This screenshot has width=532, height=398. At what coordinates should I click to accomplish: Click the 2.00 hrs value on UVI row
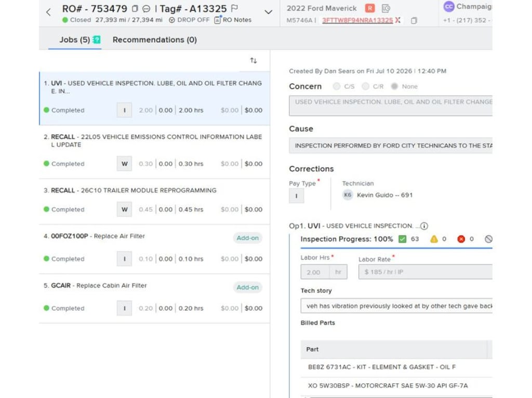coord(191,110)
